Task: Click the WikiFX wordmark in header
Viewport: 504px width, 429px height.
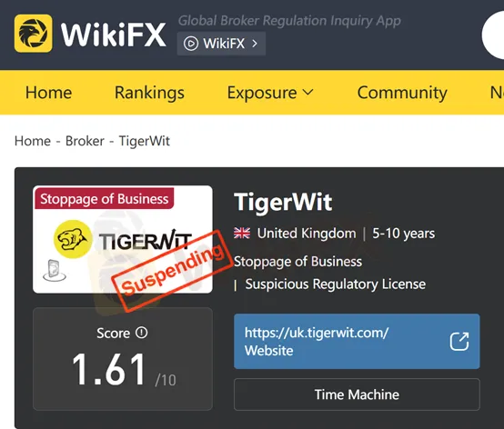Action: [114, 35]
